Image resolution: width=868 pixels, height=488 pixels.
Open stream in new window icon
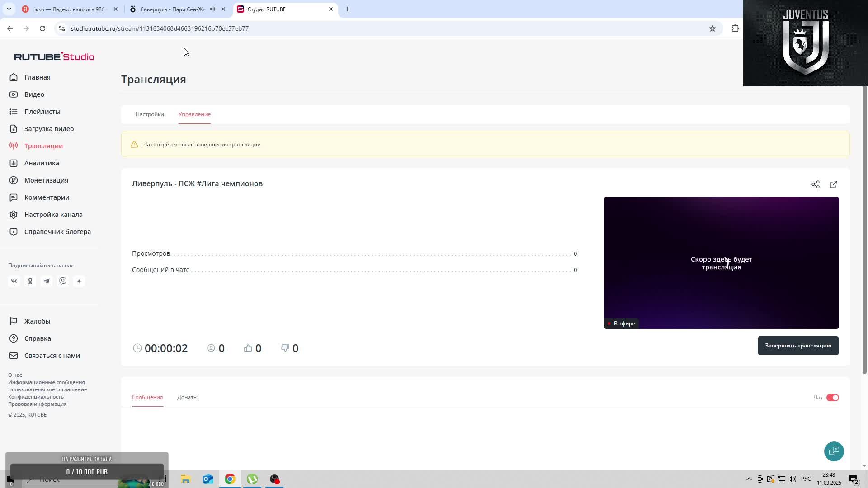tap(834, 184)
